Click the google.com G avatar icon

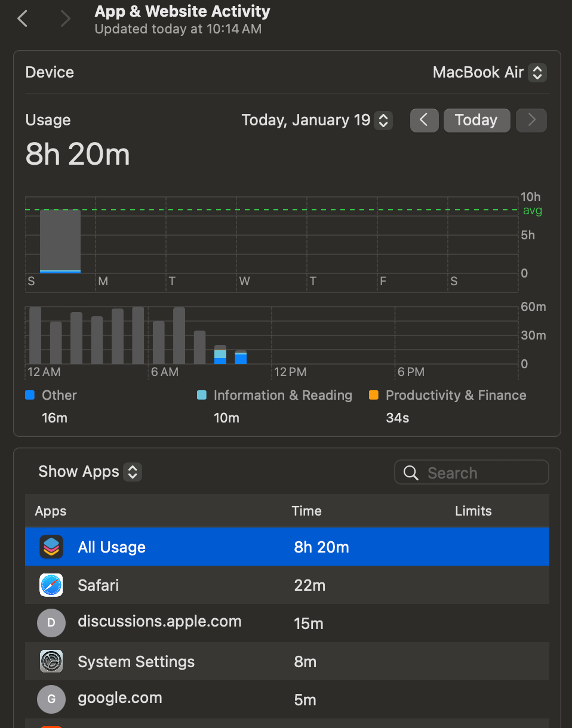pyautogui.click(x=51, y=699)
